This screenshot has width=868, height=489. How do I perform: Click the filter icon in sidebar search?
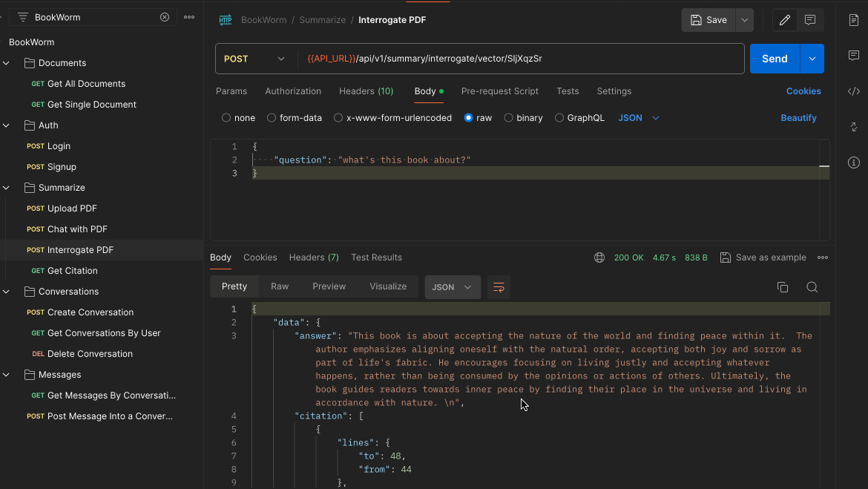click(x=23, y=17)
